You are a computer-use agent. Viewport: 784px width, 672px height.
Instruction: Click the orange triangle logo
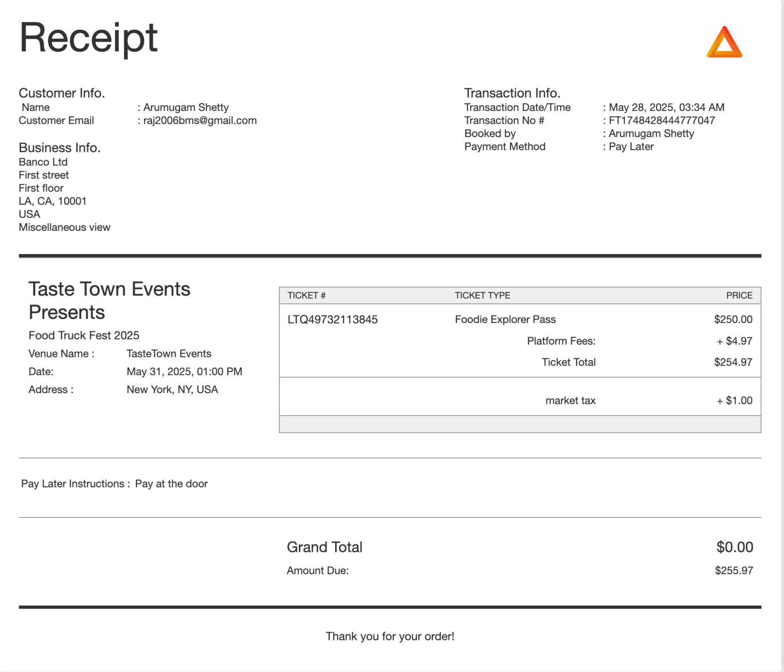724,42
